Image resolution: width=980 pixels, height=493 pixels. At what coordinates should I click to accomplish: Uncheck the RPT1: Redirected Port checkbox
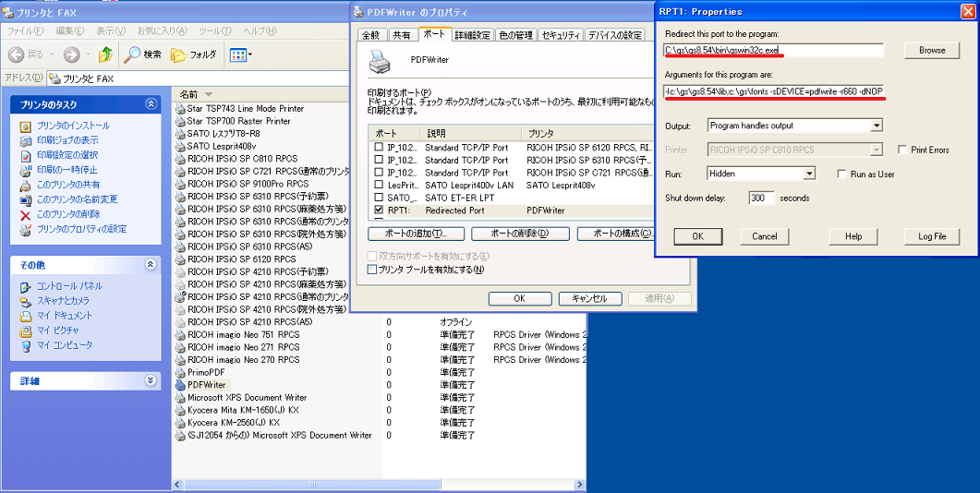point(379,210)
